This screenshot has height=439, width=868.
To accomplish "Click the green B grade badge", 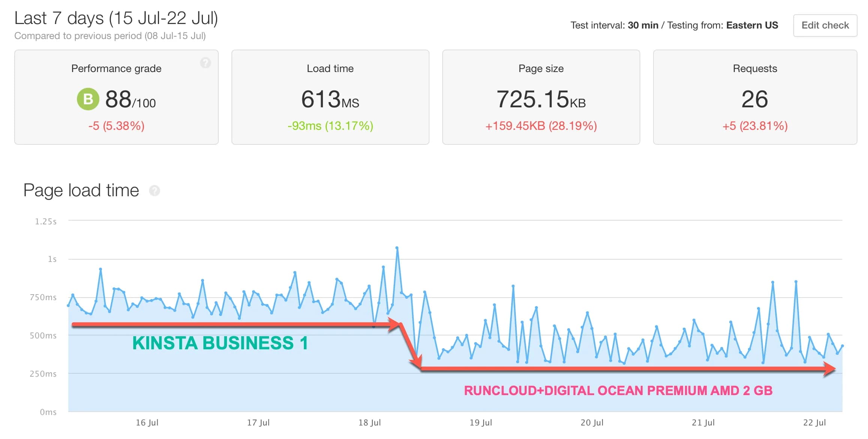I will [x=88, y=99].
